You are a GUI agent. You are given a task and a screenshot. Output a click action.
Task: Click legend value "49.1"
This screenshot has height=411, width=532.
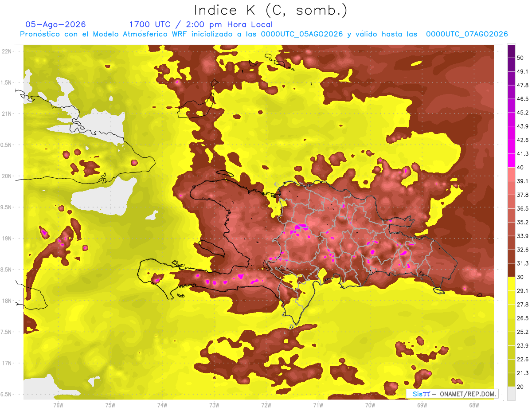tap(522, 71)
